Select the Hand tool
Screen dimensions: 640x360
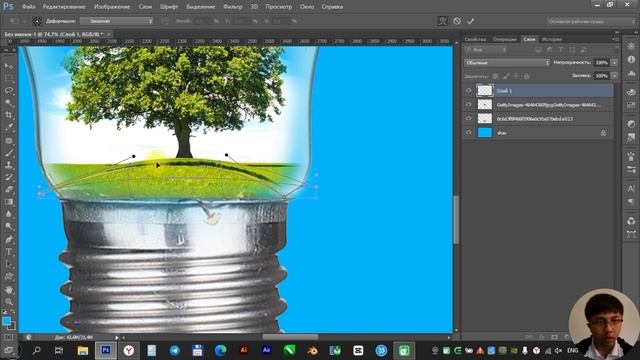coord(9,290)
